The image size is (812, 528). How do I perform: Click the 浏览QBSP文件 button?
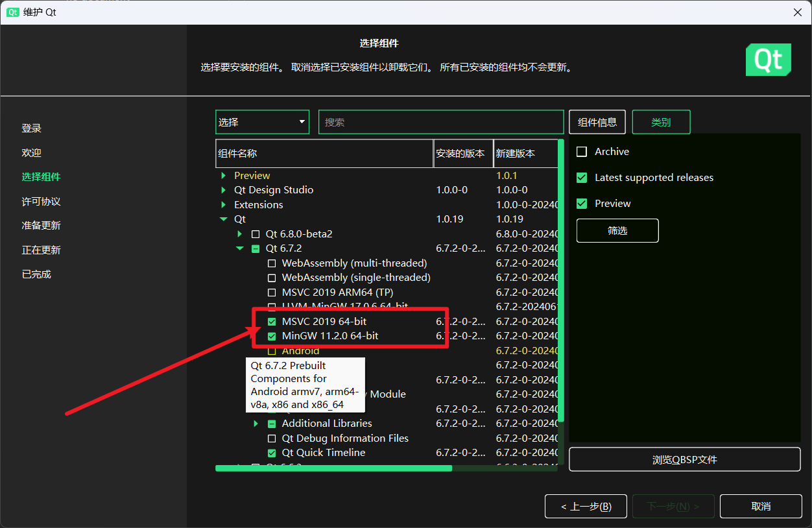(684, 460)
